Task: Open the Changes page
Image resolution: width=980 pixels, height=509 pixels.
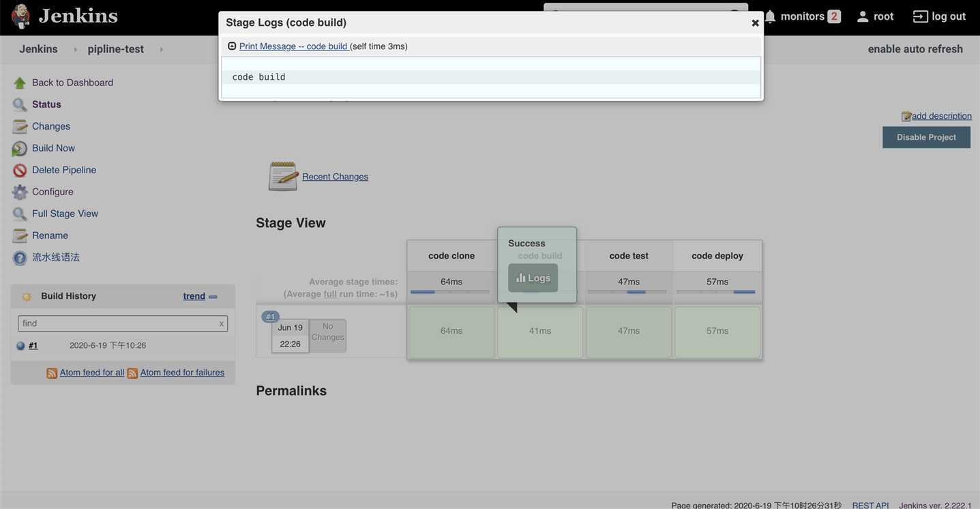Action: tap(51, 126)
